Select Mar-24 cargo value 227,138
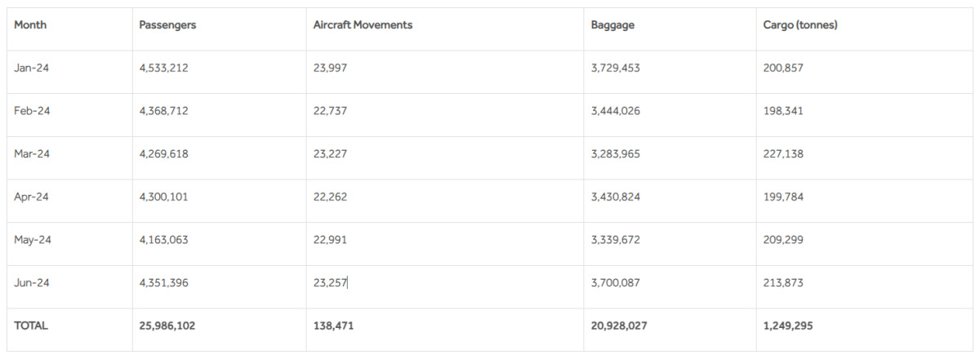Image resolution: width=980 pixels, height=359 pixels. coord(783,153)
